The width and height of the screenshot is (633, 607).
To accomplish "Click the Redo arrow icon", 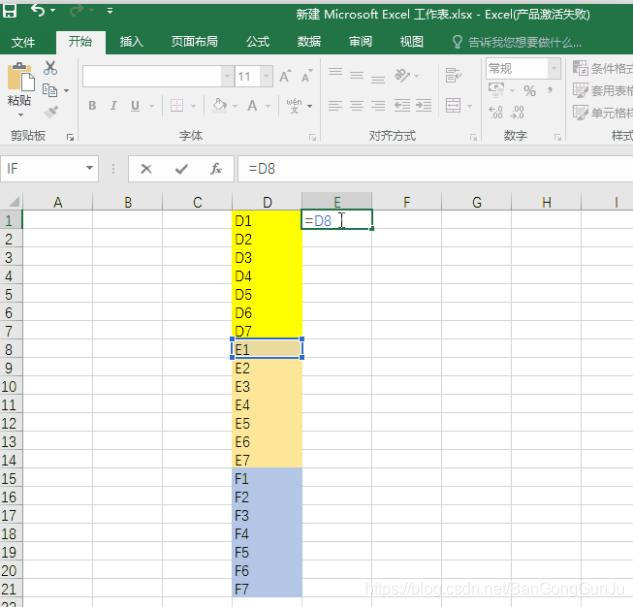I will tap(75, 11).
